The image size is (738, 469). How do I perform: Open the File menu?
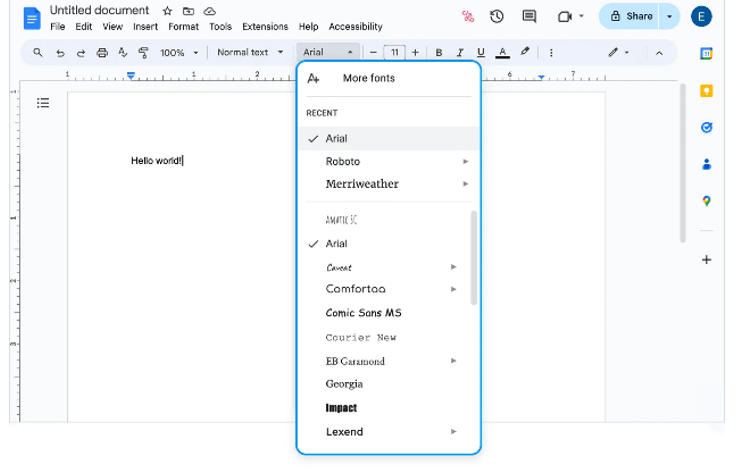(x=57, y=27)
